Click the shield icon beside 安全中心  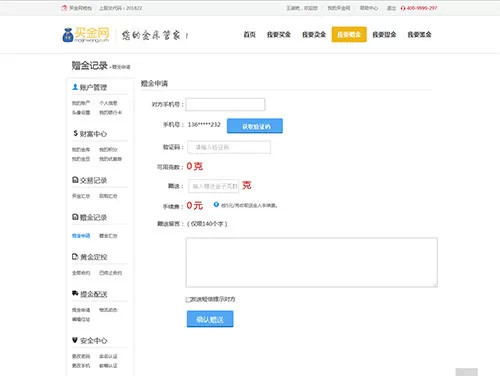tap(75, 340)
